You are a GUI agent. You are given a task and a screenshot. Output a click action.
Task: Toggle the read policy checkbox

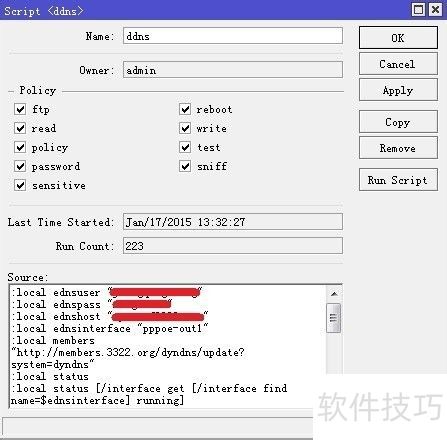point(20,128)
